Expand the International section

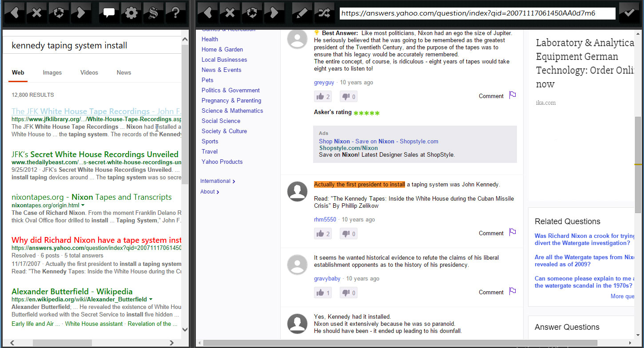click(x=218, y=181)
